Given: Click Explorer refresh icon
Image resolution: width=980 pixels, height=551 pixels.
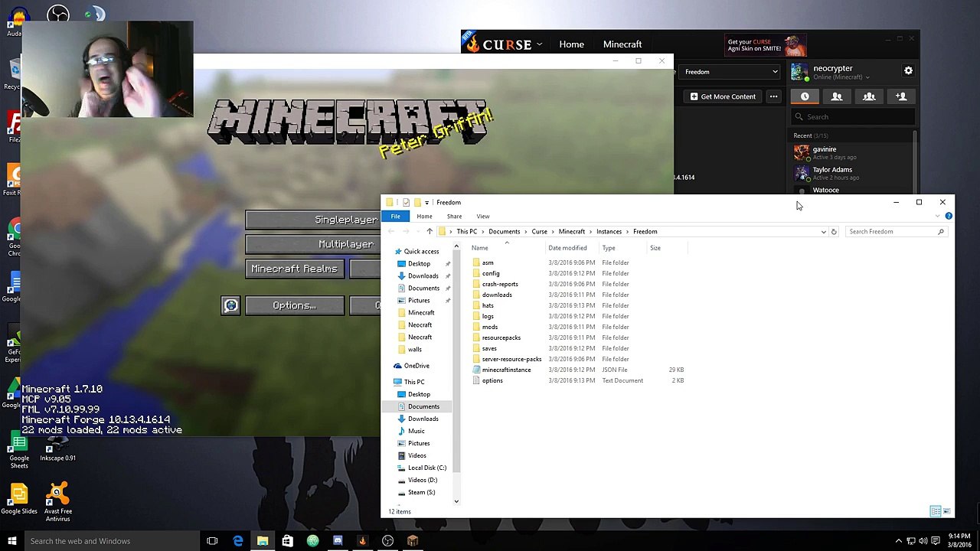Looking at the screenshot, I should [x=834, y=231].
